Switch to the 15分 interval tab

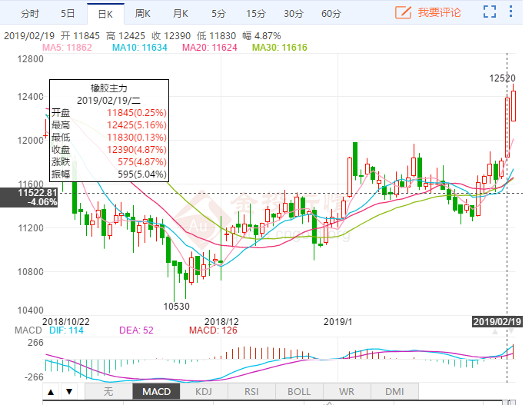[x=256, y=14]
